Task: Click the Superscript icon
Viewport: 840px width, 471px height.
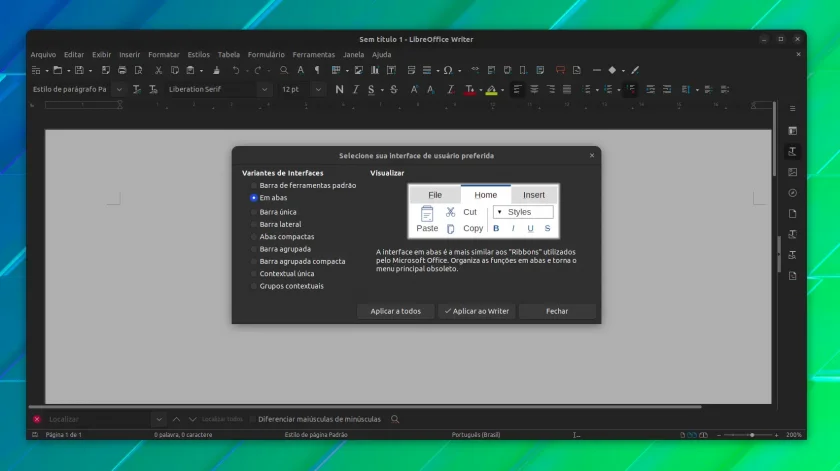Action: tap(414, 89)
